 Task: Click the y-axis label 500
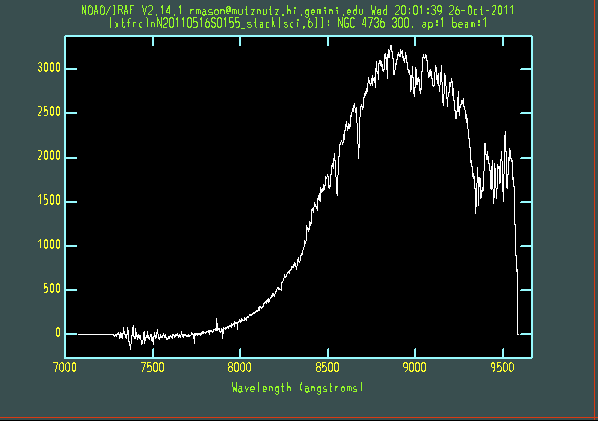click(x=52, y=289)
